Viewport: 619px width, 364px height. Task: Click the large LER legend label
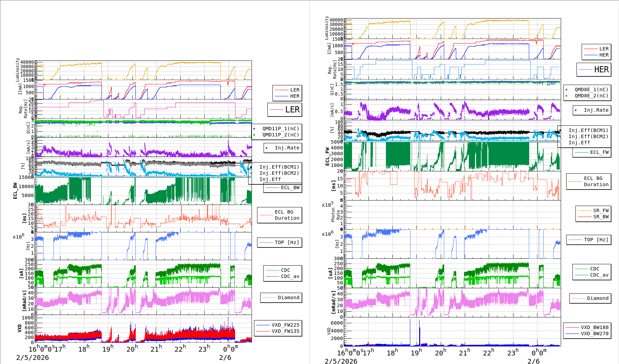285,110
